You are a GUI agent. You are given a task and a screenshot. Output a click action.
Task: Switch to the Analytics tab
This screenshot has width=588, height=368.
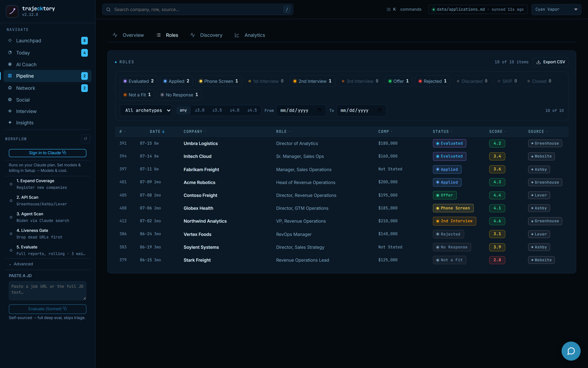click(250, 35)
